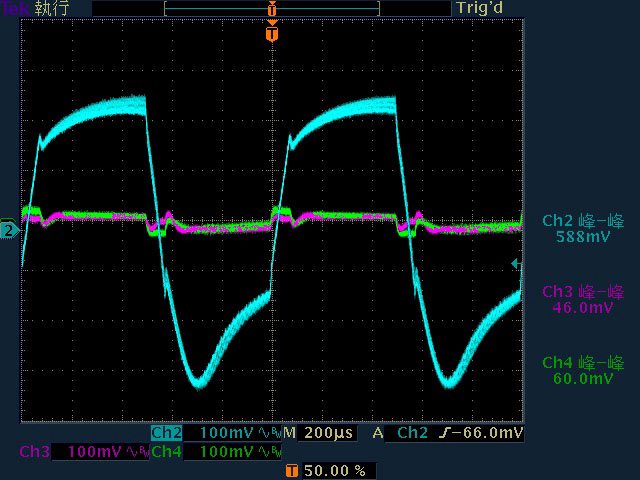
Task: Select the Ch4 channel label
Action: [166, 452]
